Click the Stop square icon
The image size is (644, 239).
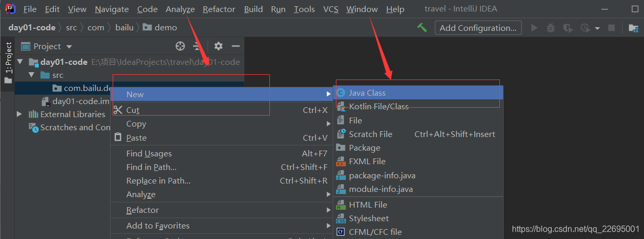612,28
